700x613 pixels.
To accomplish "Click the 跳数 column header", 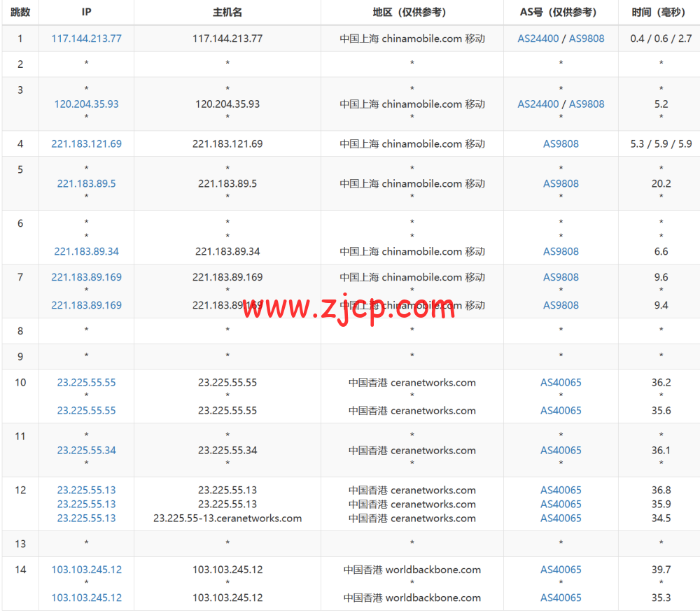I will [20, 12].
